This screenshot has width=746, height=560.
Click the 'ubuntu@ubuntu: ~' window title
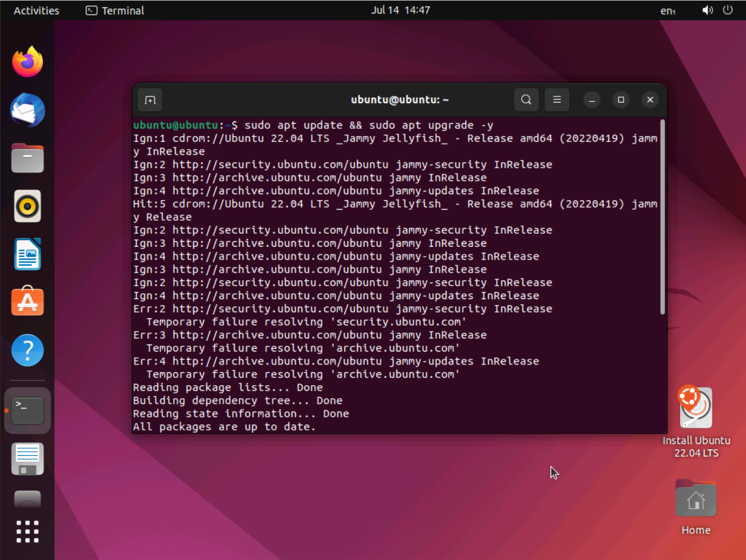point(400,100)
